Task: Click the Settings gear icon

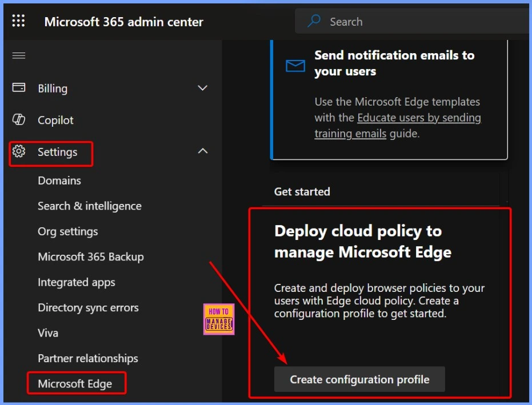Action: tap(19, 151)
